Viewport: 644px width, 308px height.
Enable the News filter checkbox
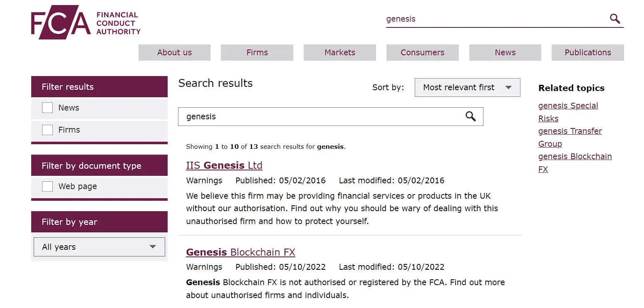tap(47, 107)
